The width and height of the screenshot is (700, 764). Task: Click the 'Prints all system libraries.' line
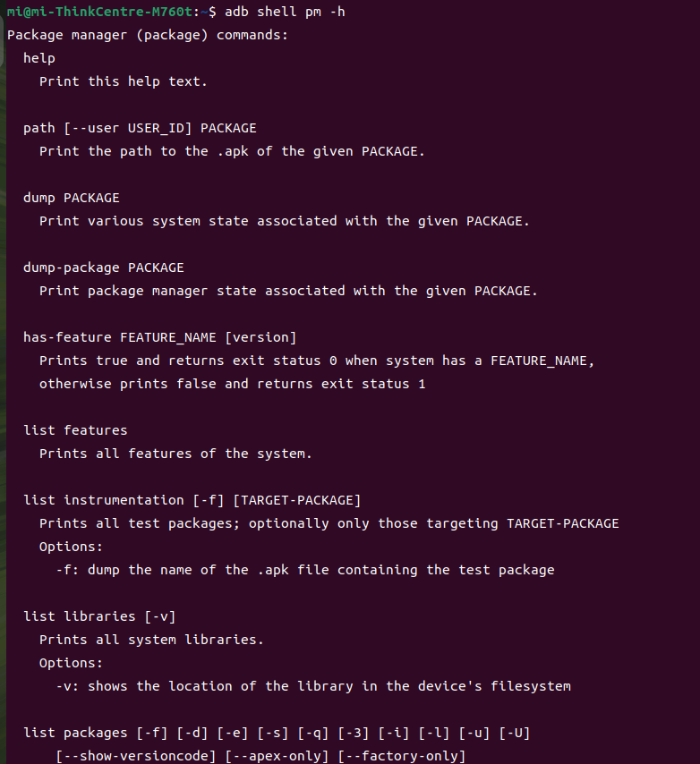click(x=151, y=640)
